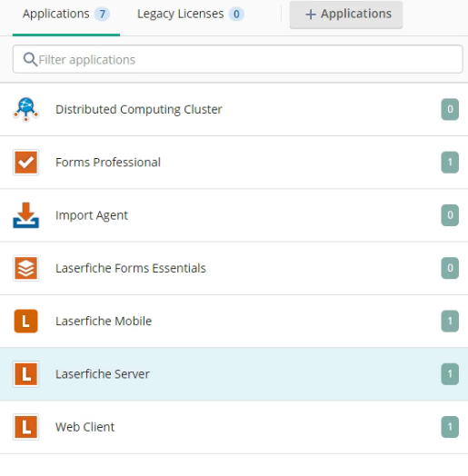Click the Laserfiche Server L icon
Screen dimensions: 468x476
point(25,374)
